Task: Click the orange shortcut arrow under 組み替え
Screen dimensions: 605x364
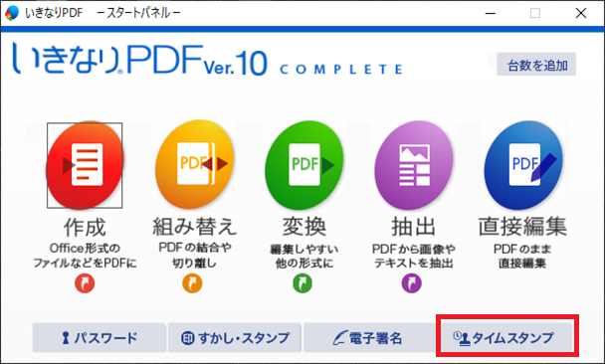Action: pyautogui.click(x=192, y=283)
